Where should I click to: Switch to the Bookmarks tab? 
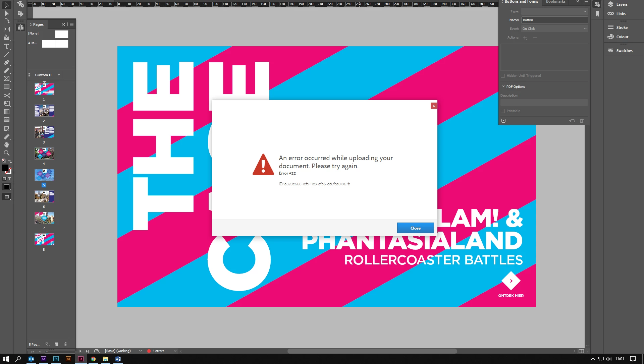[x=555, y=2]
